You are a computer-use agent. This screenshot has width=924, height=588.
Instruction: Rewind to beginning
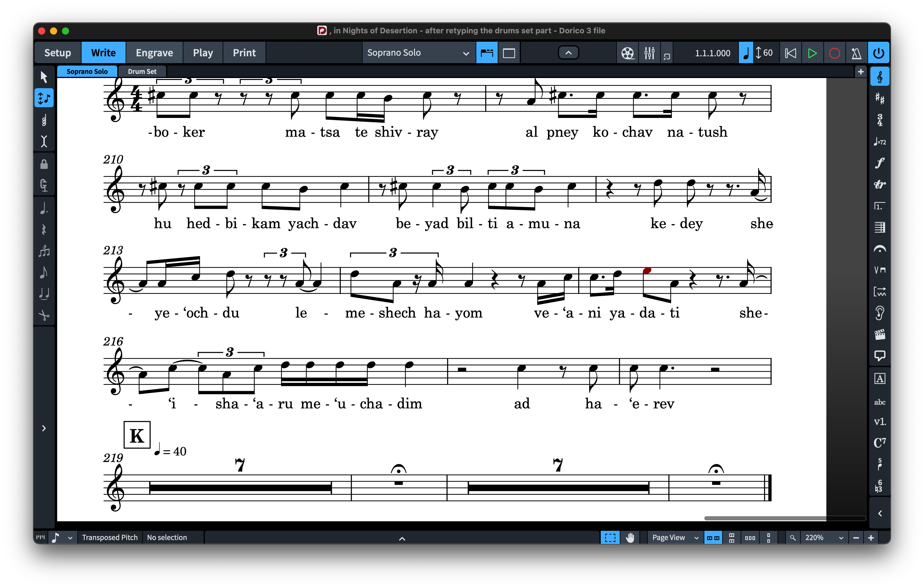pyautogui.click(x=790, y=53)
